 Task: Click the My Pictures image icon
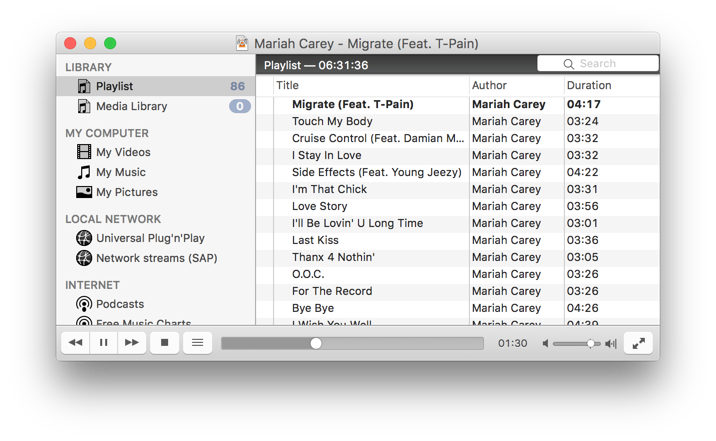coord(84,192)
